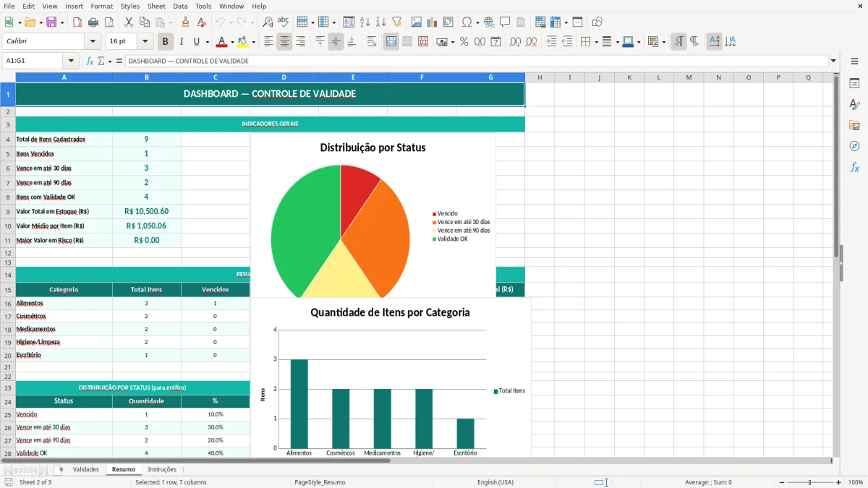Open the Function Wizard fx icon
Screen dimensions: 868x488
pos(90,61)
